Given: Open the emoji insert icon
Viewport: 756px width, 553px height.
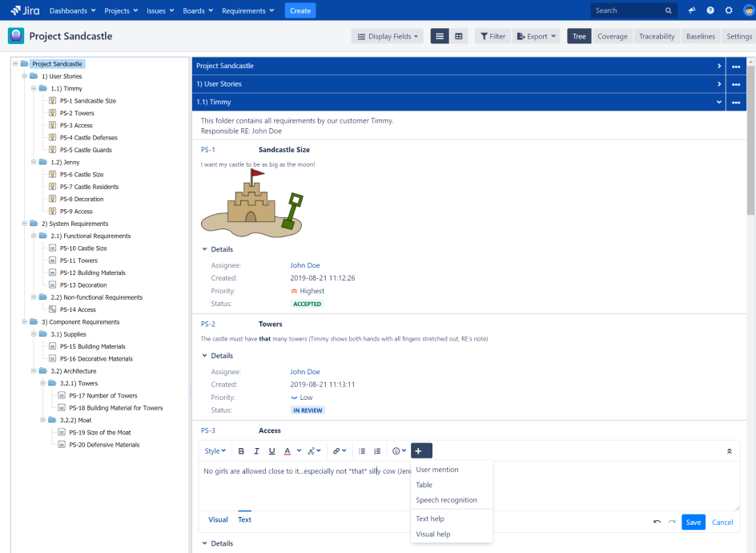Looking at the screenshot, I should click(x=396, y=450).
